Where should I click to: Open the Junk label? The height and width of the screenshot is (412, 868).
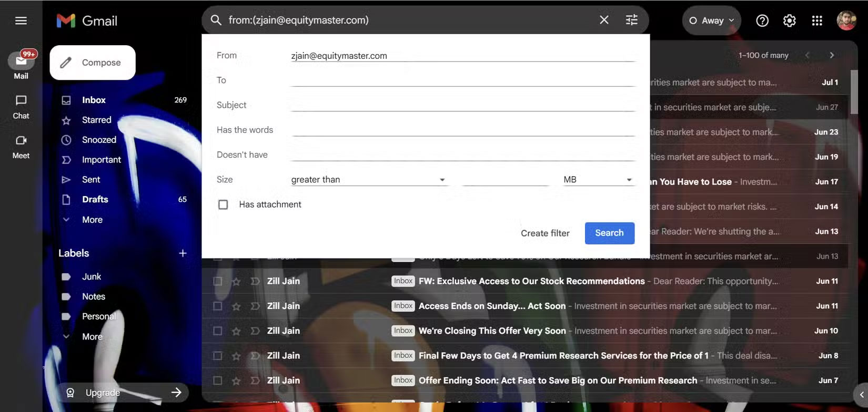(92, 276)
